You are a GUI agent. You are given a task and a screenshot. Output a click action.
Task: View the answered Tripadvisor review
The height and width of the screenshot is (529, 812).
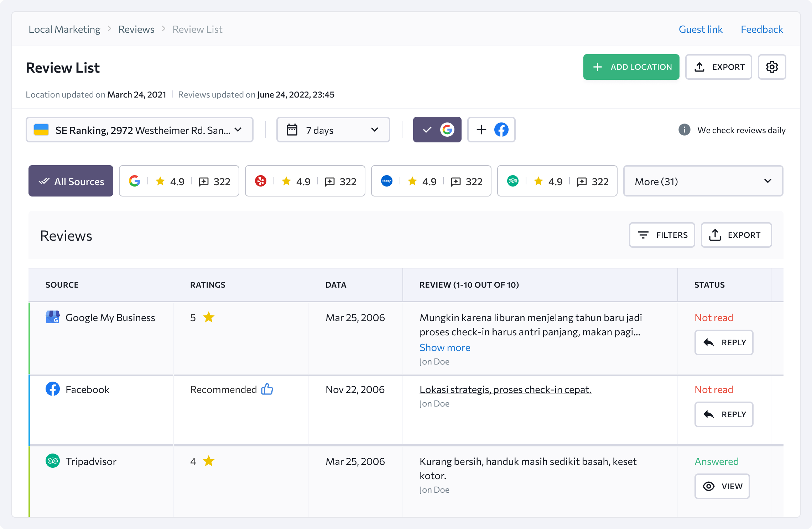[x=722, y=486]
